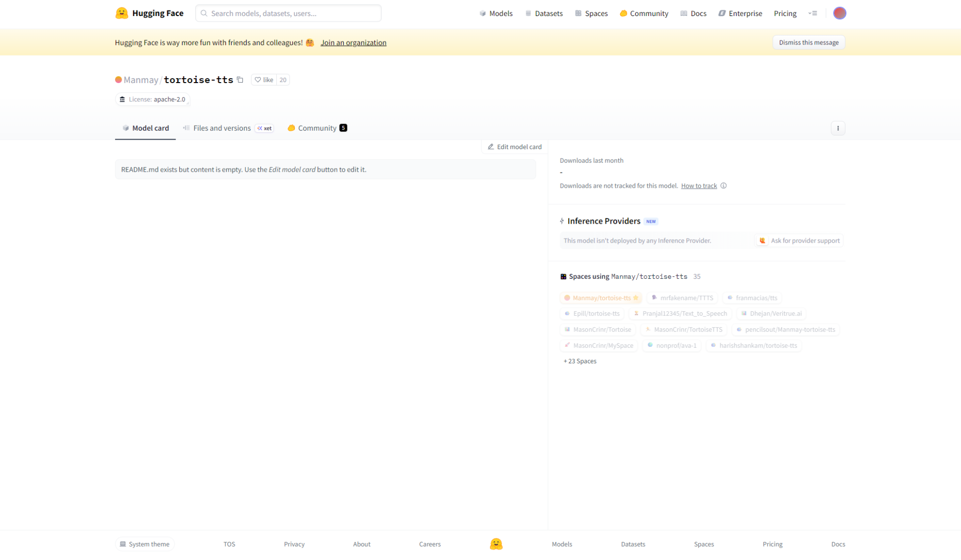
Task: Click Ask for provider support
Action: click(799, 241)
